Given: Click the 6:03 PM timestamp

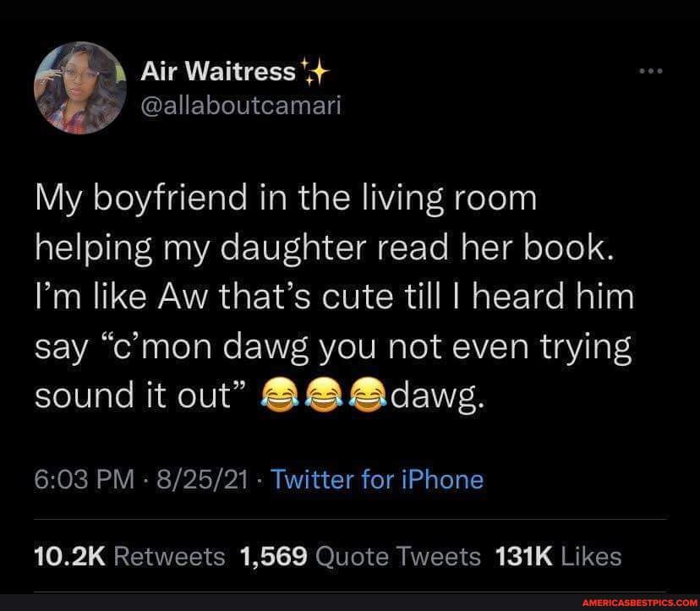Looking at the screenshot, I should (x=85, y=480).
